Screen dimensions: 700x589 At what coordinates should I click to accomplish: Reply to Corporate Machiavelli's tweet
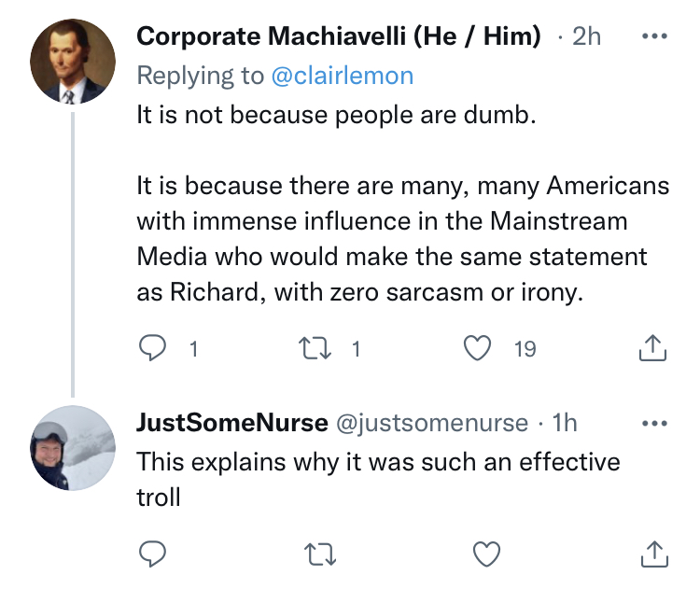[152, 349]
